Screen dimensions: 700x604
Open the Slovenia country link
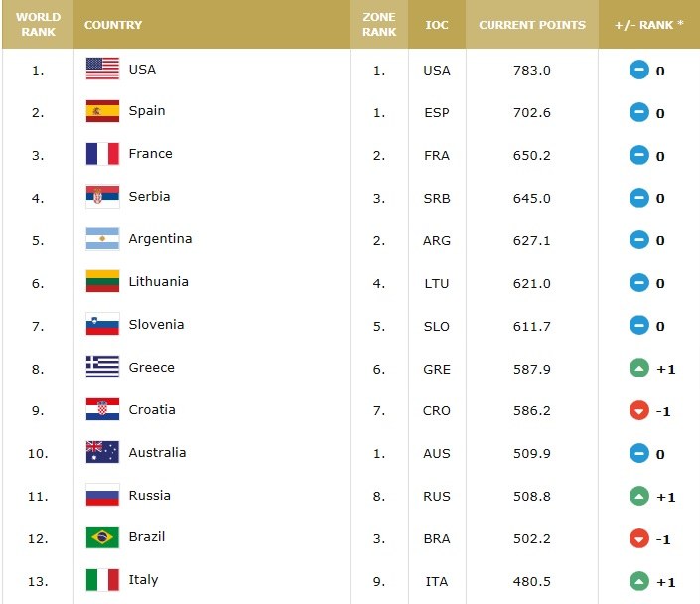coord(156,325)
